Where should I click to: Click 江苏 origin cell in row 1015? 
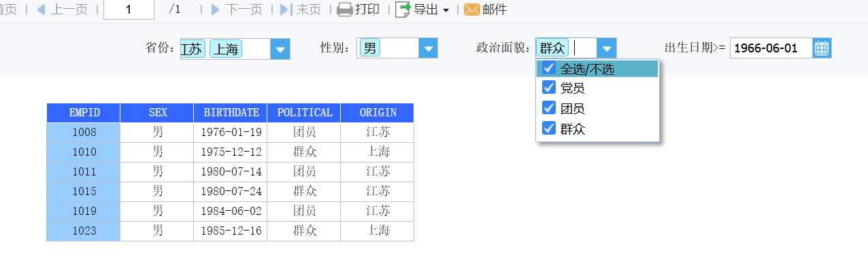tap(378, 192)
